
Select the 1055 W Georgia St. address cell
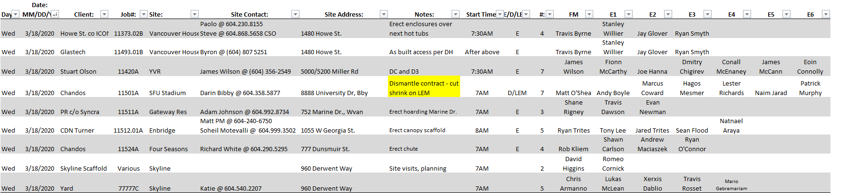click(x=328, y=131)
